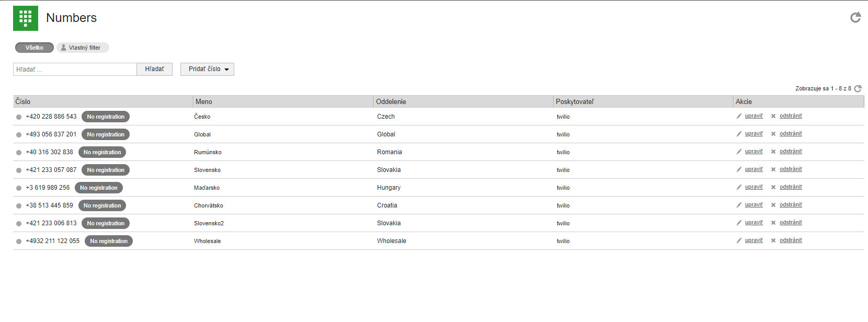The height and width of the screenshot is (322, 868).
Task: Sort by the Poskytovateľ column header
Action: [x=575, y=101]
